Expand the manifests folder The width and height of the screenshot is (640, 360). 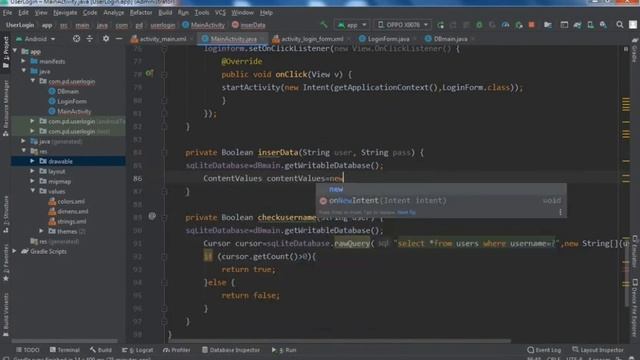pyautogui.click(x=23, y=61)
